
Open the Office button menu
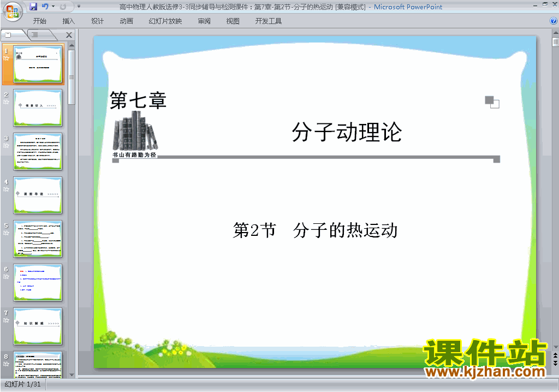coord(13,11)
